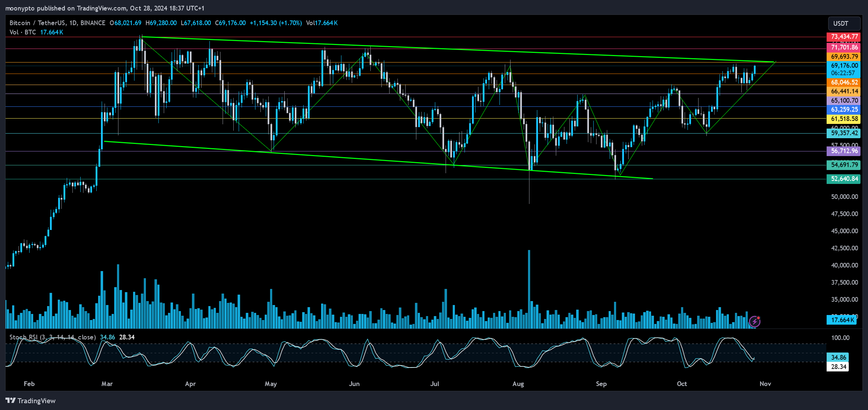Click the 37,500.00 price axis tick
This screenshot has height=410, width=868.
[844, 282]
